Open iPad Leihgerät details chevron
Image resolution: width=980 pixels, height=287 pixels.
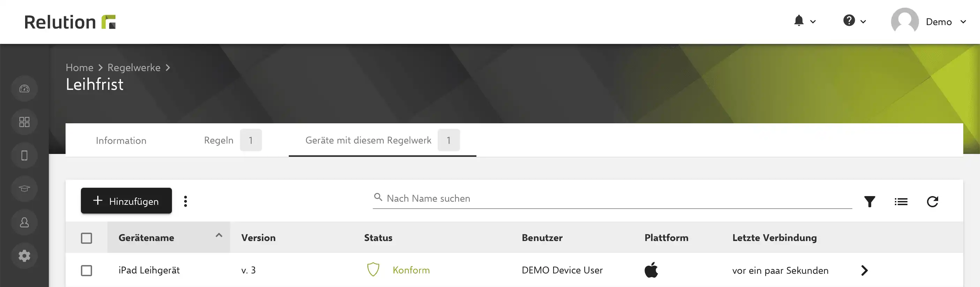pyautogui.click(x=864, y=270)
